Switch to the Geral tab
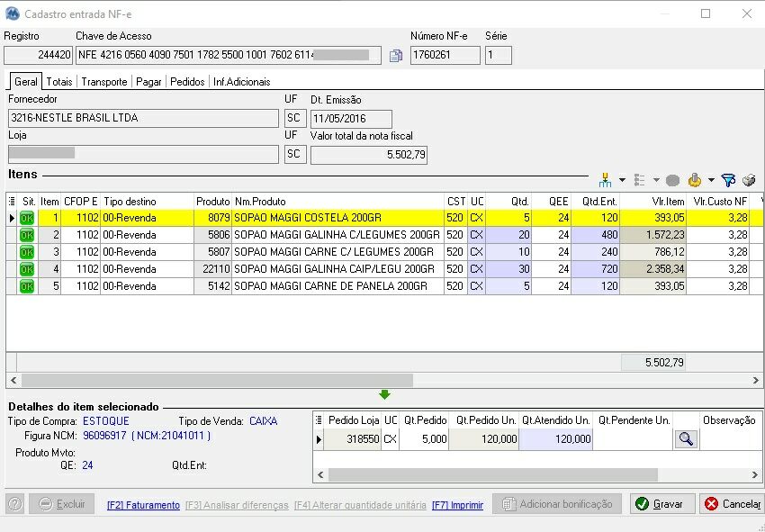The height and width of the screenshot is (532, 765). 26,82
